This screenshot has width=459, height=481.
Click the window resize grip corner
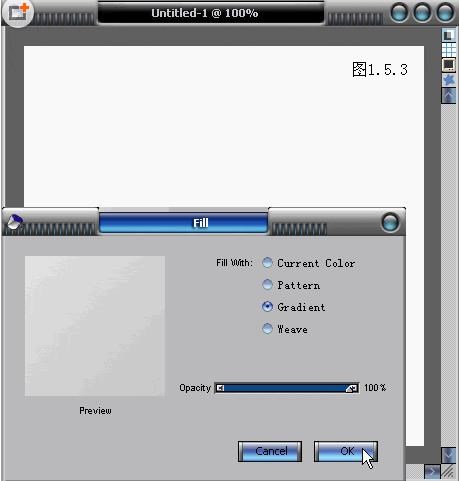coord(449,471)
